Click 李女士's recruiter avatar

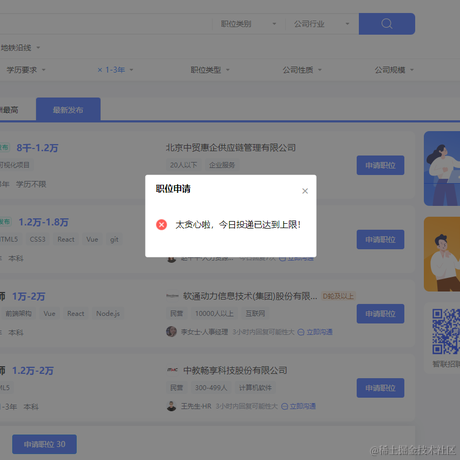click(171, 332)
